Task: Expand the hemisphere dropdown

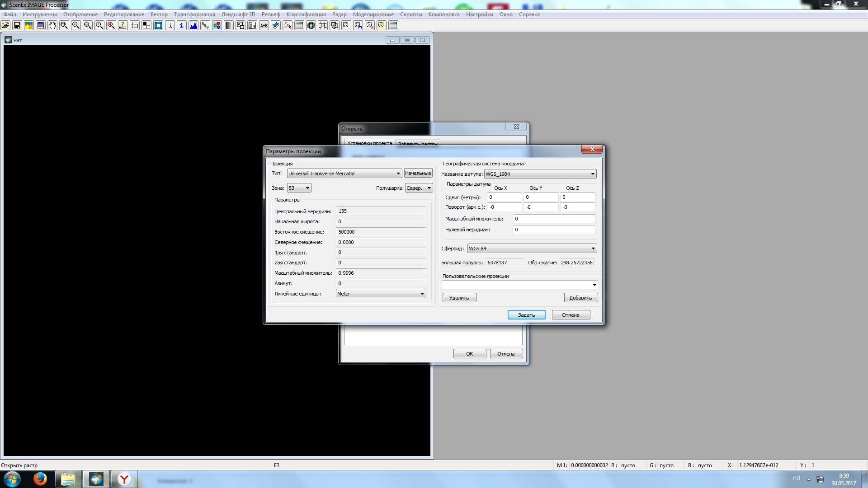Action: [x=429, y=188]
